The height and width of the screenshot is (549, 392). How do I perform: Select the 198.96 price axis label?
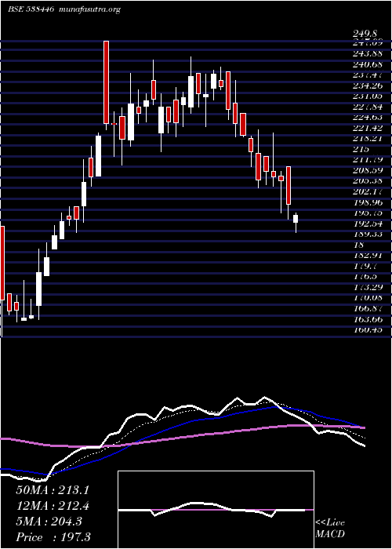tap(368, 202)
